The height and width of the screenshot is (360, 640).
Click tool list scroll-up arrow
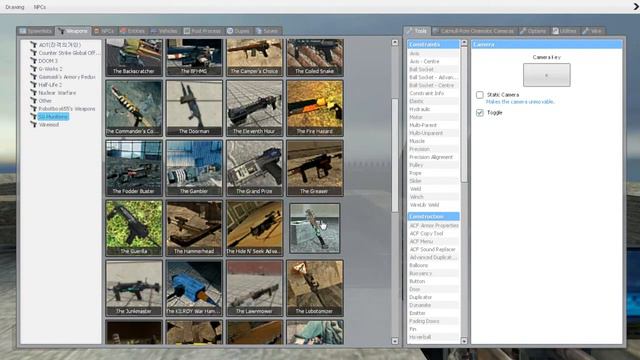point(464,43)
